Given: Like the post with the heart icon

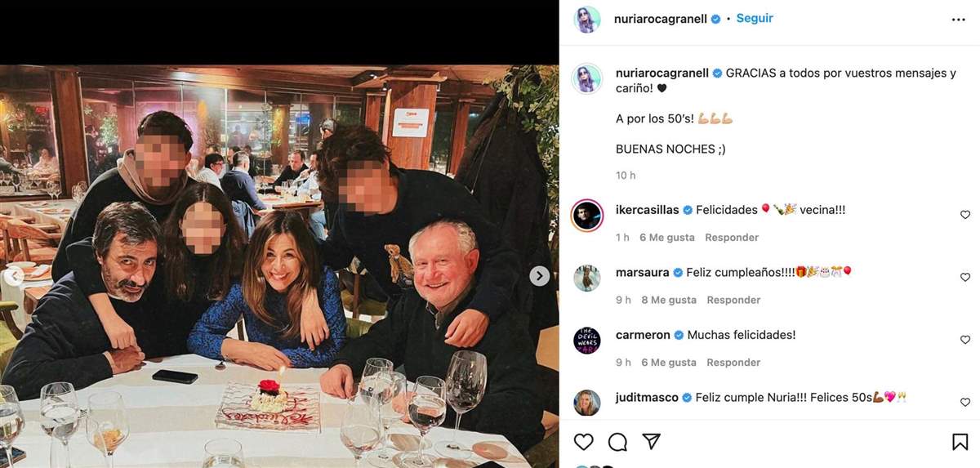Looking at the screenshot, I should (x=583, y=442).
